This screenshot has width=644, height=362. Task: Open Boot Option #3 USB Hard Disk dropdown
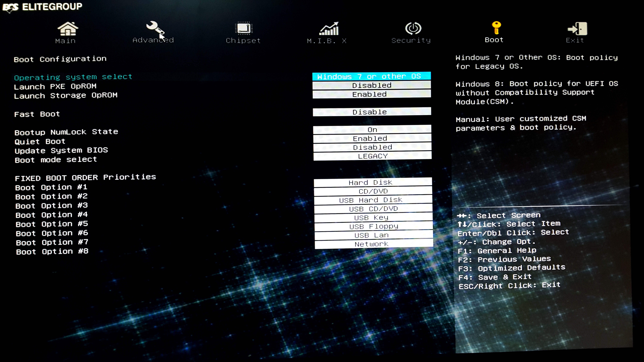click(x=373, y=200)
